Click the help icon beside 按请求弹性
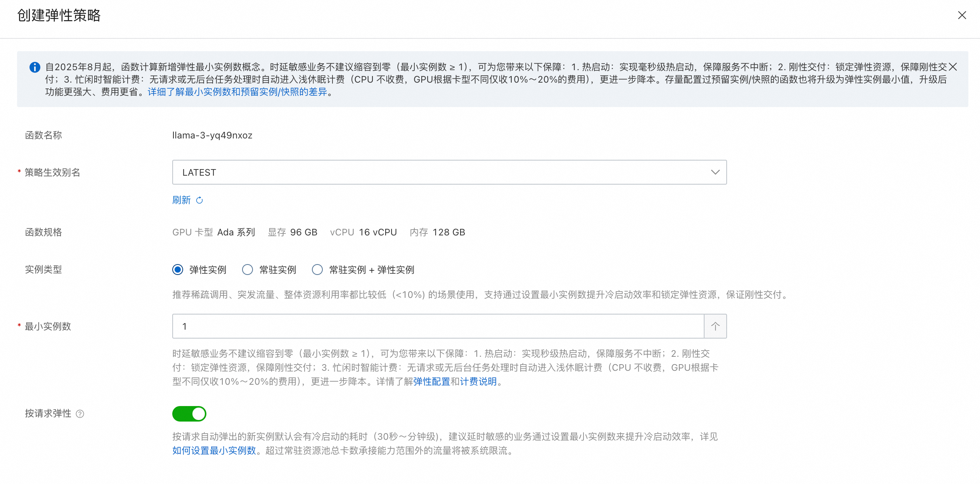Screen dimensions: 980x484 click(x=80, y=414)
